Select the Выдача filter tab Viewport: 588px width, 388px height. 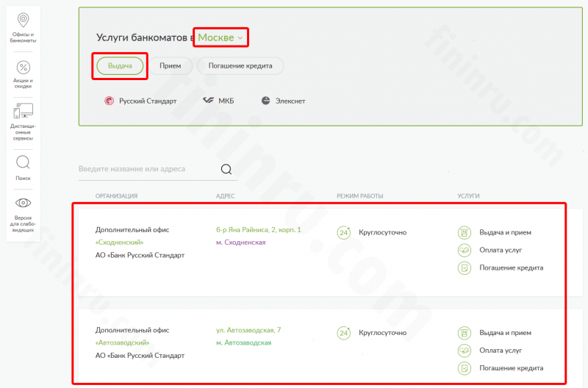120,65
